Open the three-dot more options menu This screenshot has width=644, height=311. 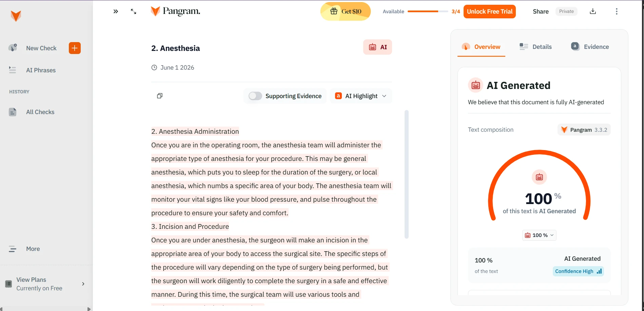click(x=617, y=11)
